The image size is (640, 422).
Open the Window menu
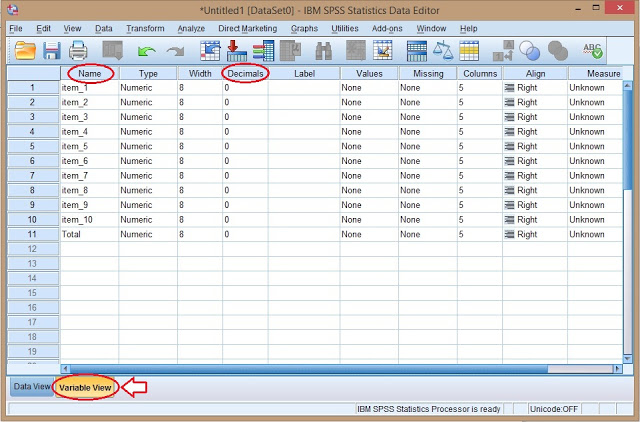tap(431, 29)
